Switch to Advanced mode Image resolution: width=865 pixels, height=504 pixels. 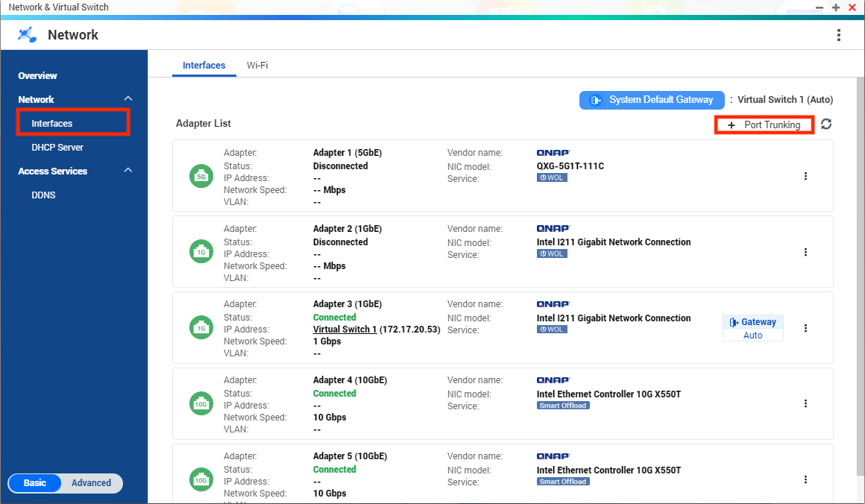pos(91,483)
